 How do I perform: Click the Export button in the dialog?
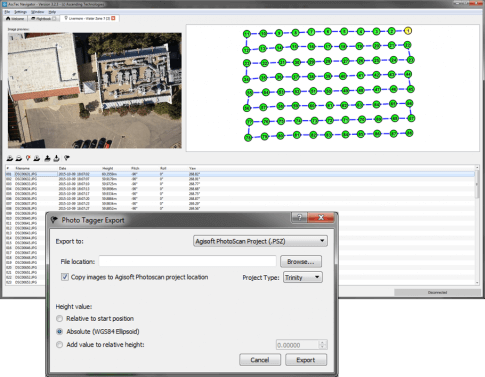pos(306,360)
